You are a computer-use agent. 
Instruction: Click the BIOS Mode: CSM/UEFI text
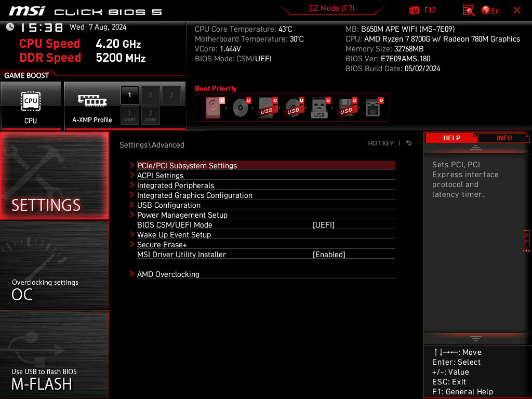point(233,59)
